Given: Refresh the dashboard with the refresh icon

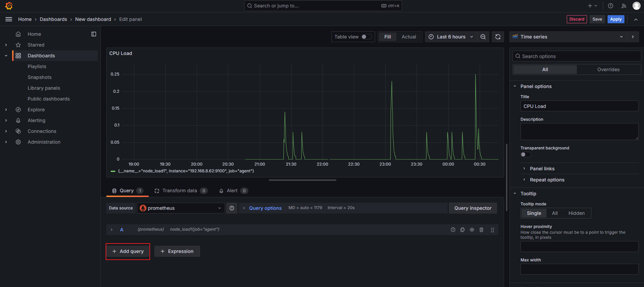Looking at the screenshot, I should pos(498,37).
